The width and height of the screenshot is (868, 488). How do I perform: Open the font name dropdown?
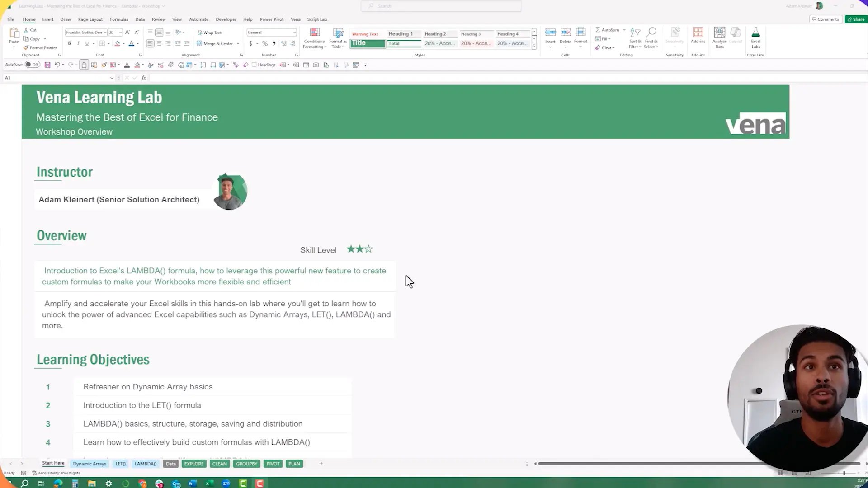click(105, 33)
